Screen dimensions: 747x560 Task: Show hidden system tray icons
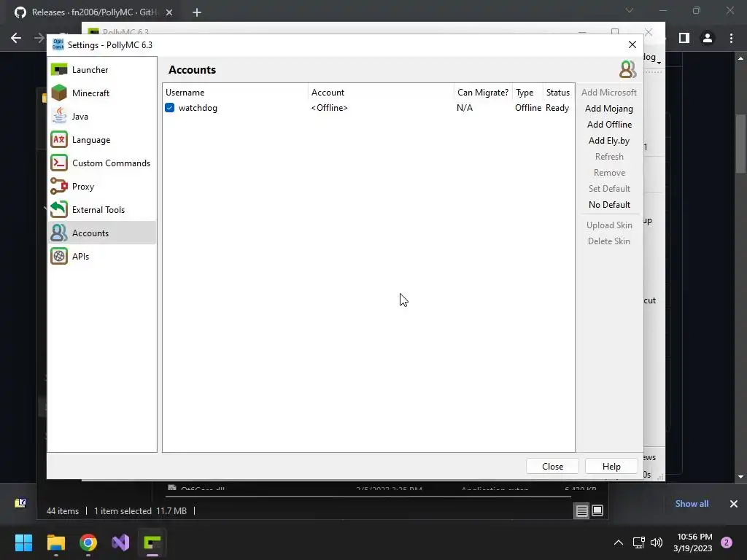pos(619,542)
